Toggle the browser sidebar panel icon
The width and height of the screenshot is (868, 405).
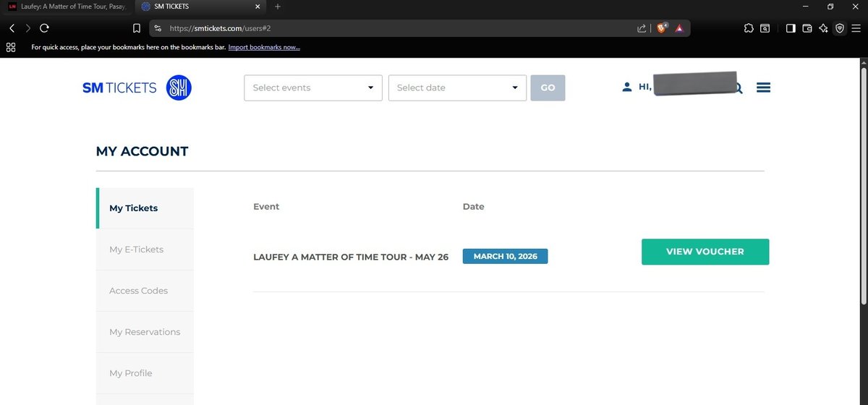(x=791, y=28)
